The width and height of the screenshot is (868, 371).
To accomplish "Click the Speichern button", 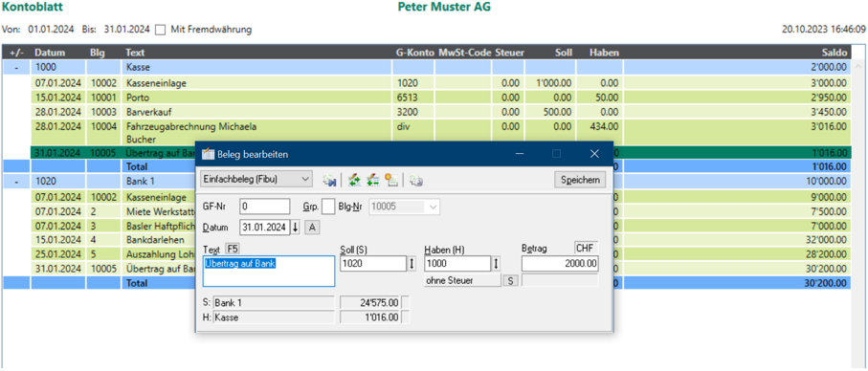I will coord(580,180).
